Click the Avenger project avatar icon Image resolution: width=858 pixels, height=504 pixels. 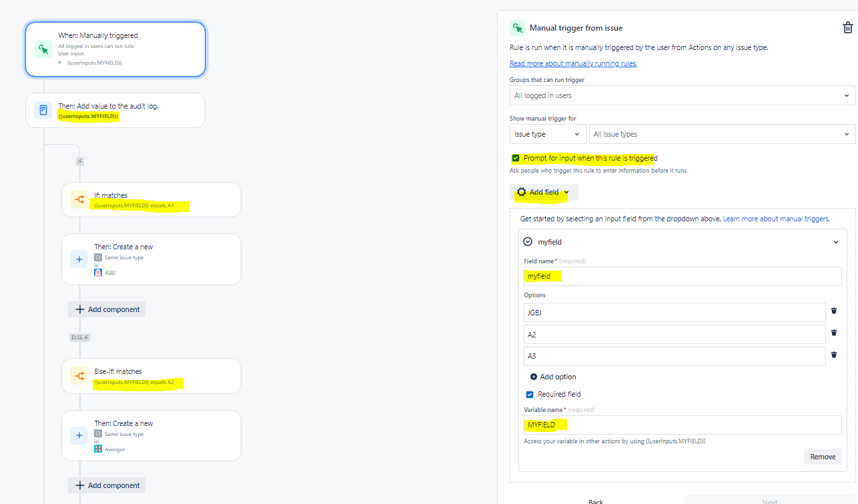98,448
